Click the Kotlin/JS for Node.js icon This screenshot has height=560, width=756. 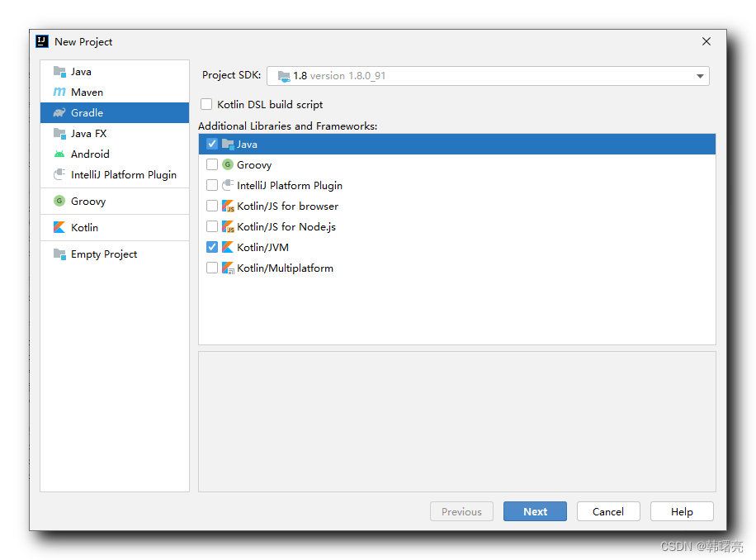pyautogui.click(x=228, y=226)
